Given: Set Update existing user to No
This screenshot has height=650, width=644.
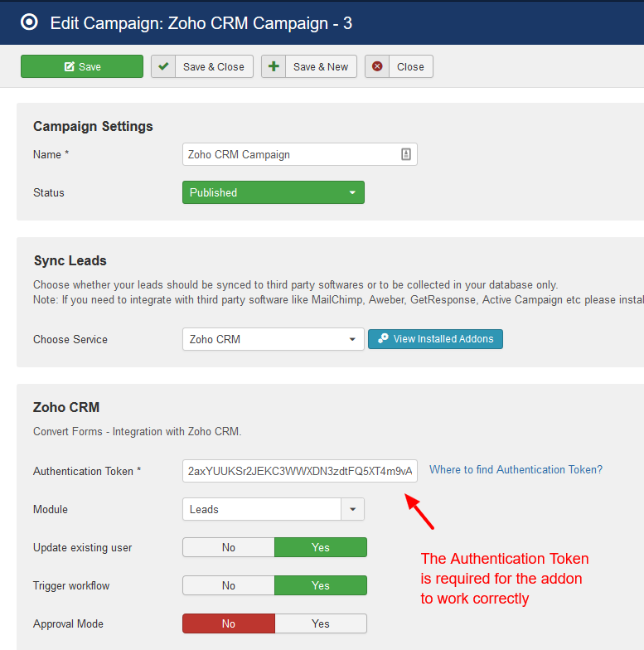Looking at the screenshot, I should click(x=229, y=547).
